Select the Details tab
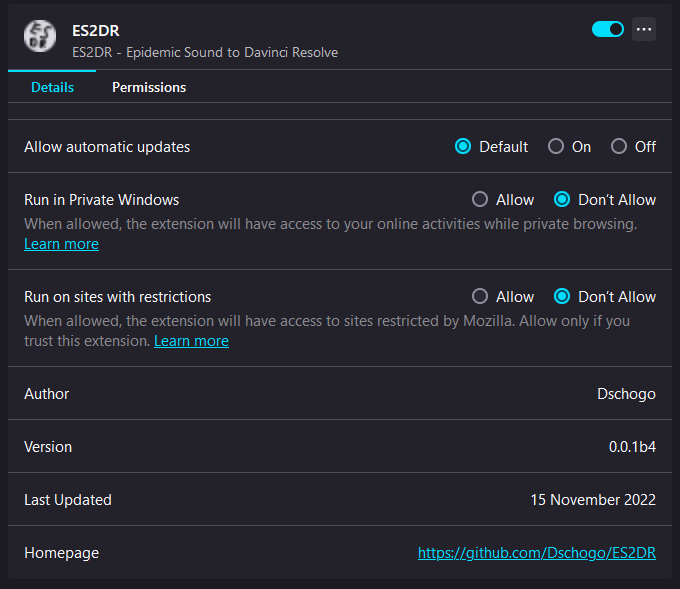 52,87
